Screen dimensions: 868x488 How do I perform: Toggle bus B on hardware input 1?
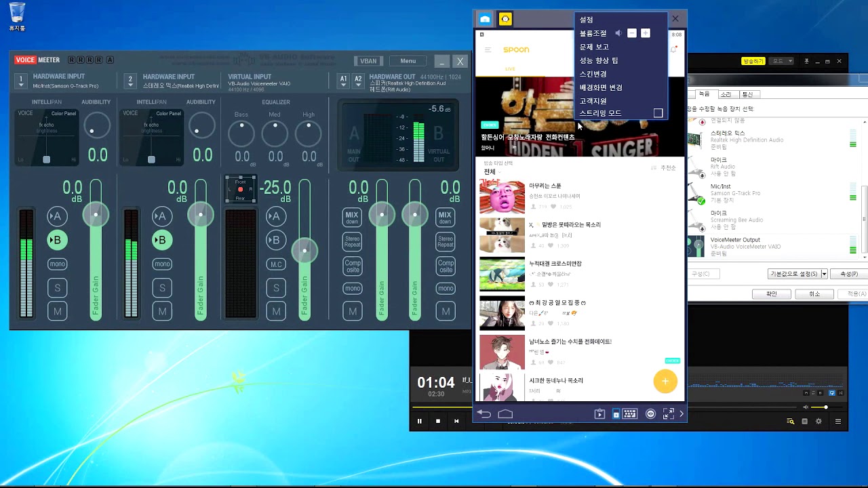pos(58,240)
